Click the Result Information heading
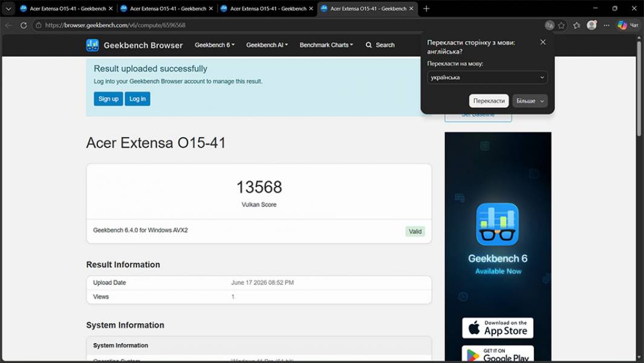The height and width of the screenshot is (363, 644). [123, 265]
